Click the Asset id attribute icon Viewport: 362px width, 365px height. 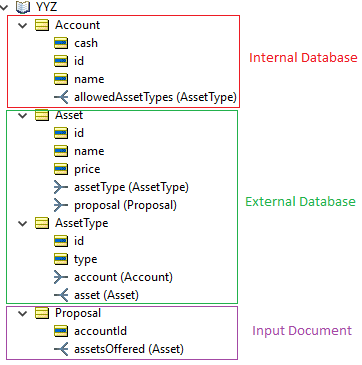tap(61, 133)
